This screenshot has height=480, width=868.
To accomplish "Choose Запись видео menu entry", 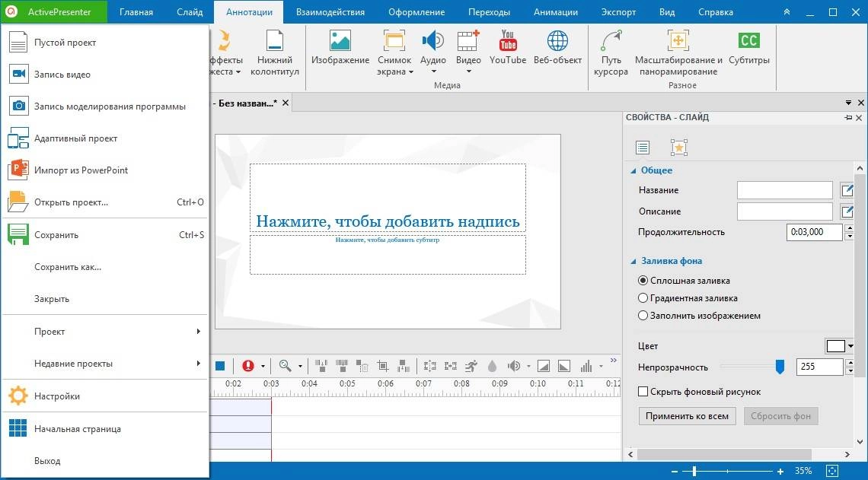I will pyautogui.click(x=104, y=75).
